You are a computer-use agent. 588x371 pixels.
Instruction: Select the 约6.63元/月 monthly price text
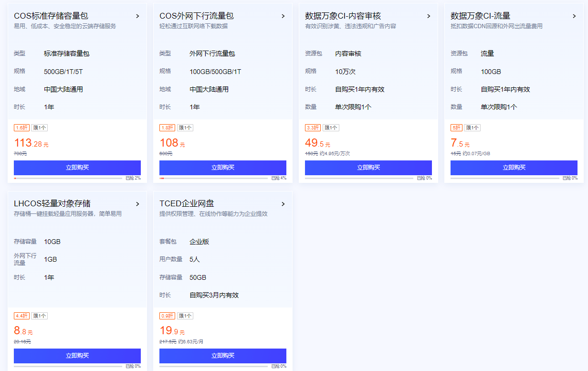191,342
